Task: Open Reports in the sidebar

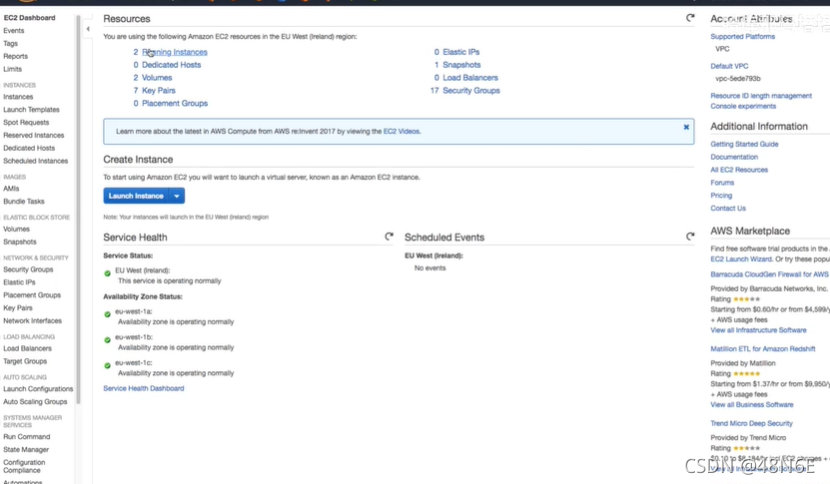Action: coord(15,56)
